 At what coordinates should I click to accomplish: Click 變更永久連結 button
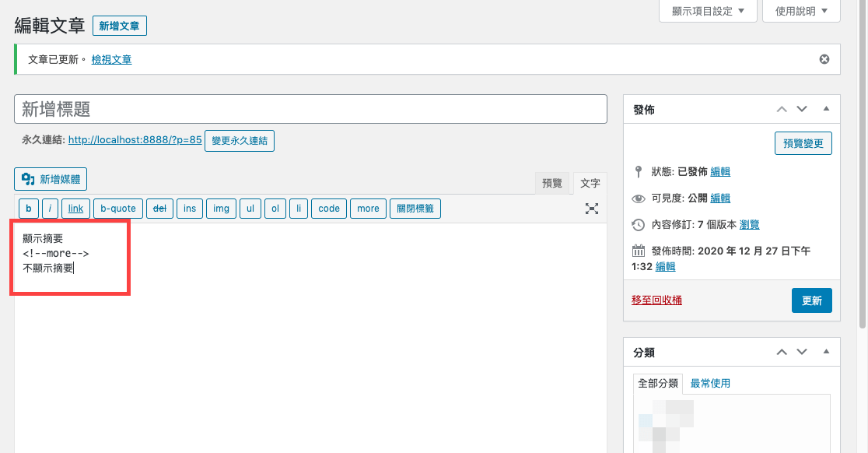239,141
